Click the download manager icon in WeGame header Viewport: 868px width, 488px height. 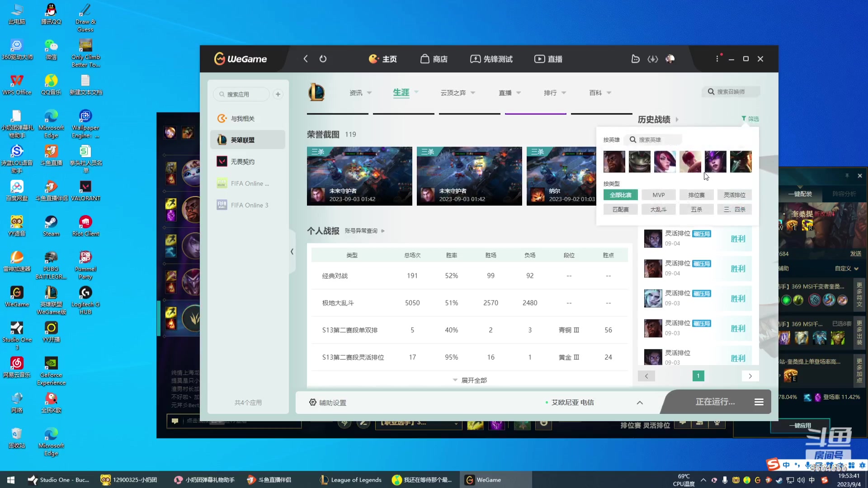click(653, 59)
